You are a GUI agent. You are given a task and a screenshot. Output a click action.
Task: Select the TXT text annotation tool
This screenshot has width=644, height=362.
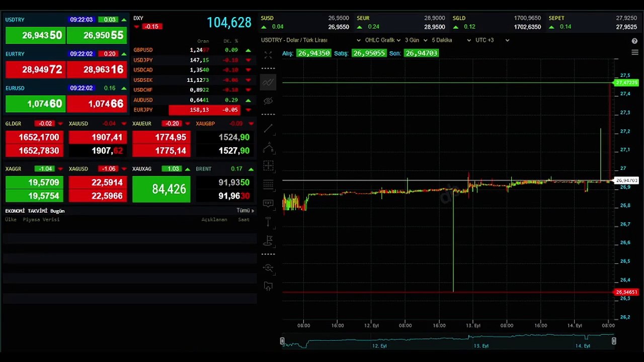[x=268, y=203]
